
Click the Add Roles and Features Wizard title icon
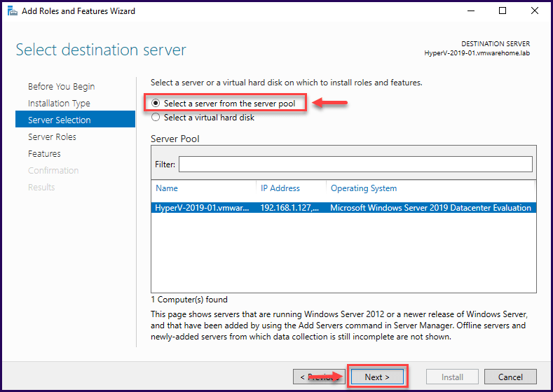[13, 11]
